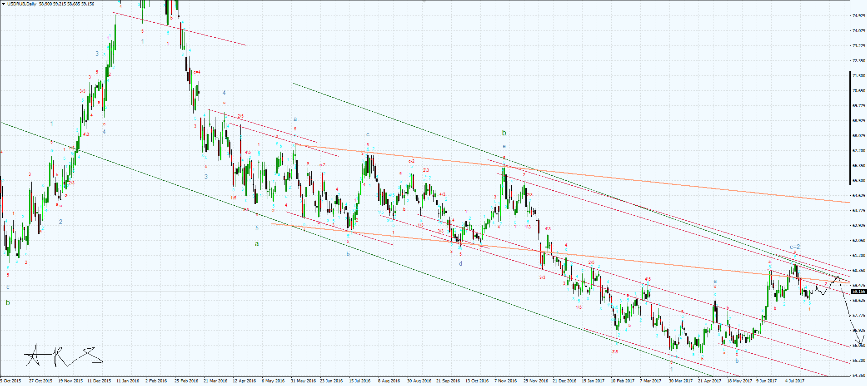Click the 63.775 price axis label
This screenshot has width=868, height=386.
(x=859, y=211)
